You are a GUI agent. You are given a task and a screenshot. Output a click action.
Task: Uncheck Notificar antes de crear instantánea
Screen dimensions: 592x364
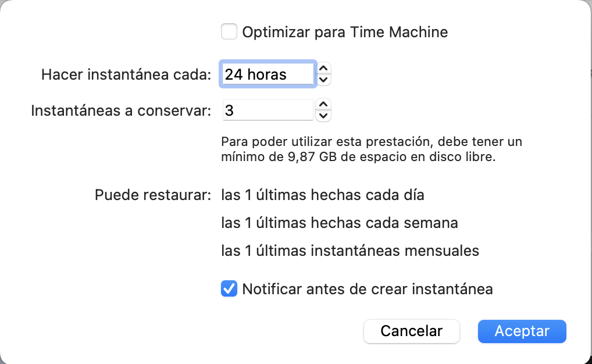(x=229, y=288)
